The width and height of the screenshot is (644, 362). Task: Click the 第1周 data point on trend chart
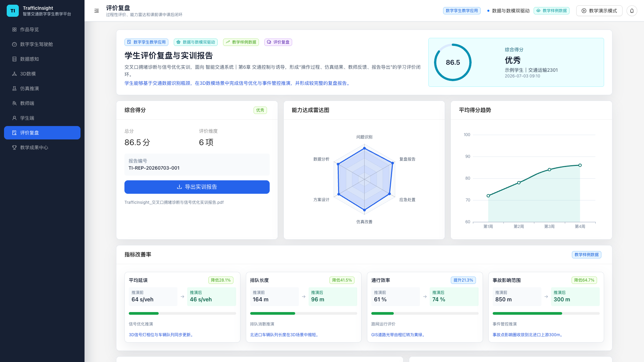(488, 196)
